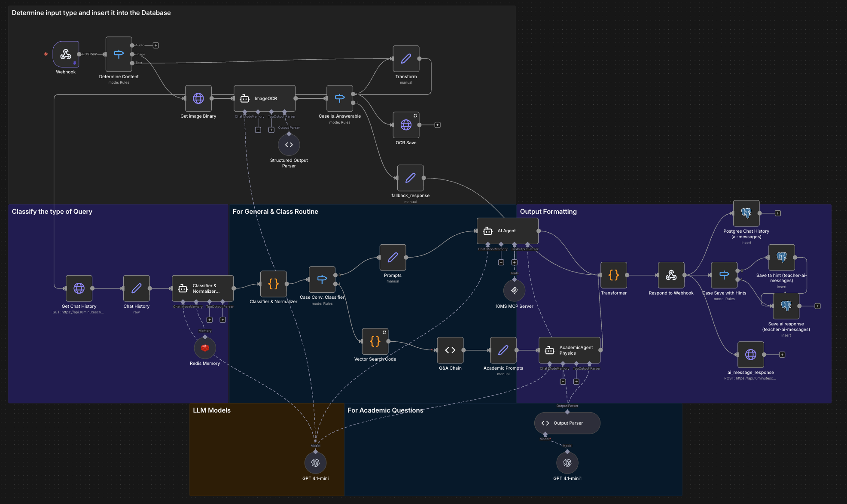Add node after Postgres Chat History output
The image size is (847, 504).
click(x=778, y=213)
